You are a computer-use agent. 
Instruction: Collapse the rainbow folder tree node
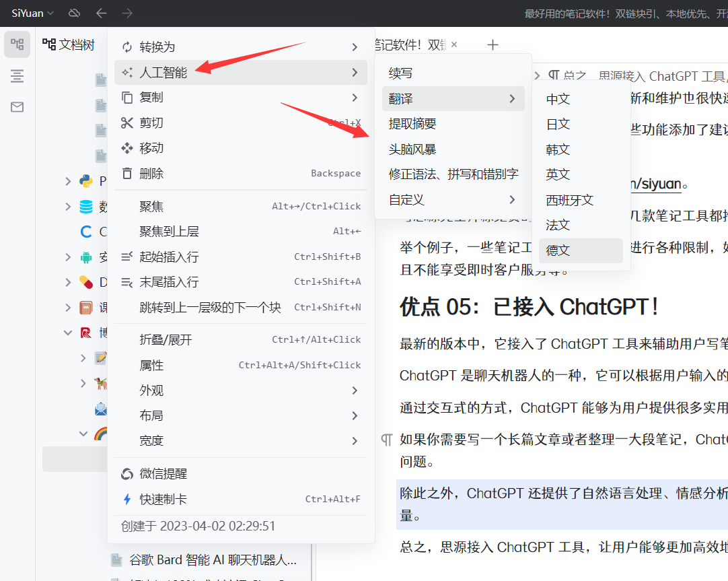(x=83, y=434)
